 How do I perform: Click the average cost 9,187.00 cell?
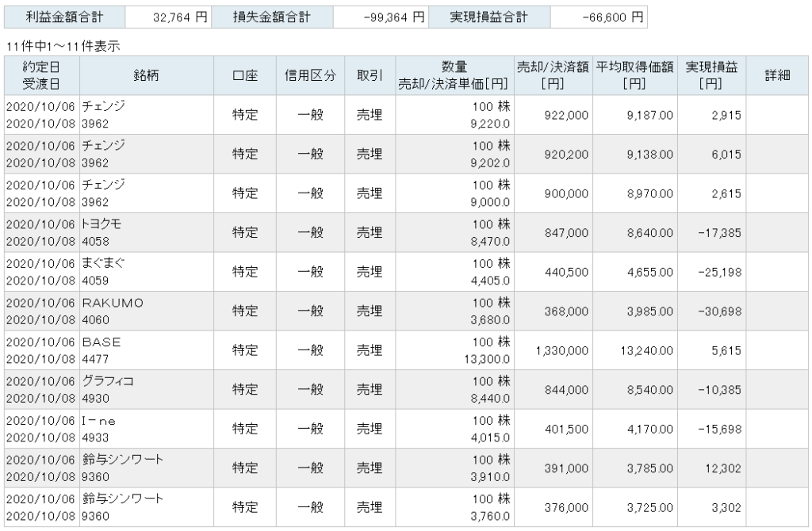click(x=635, y=115)
